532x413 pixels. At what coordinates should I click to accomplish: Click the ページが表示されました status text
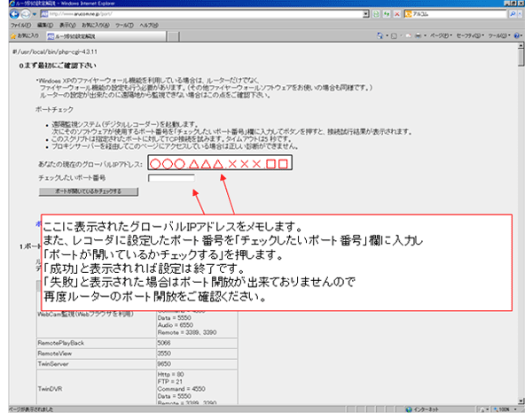31,409
